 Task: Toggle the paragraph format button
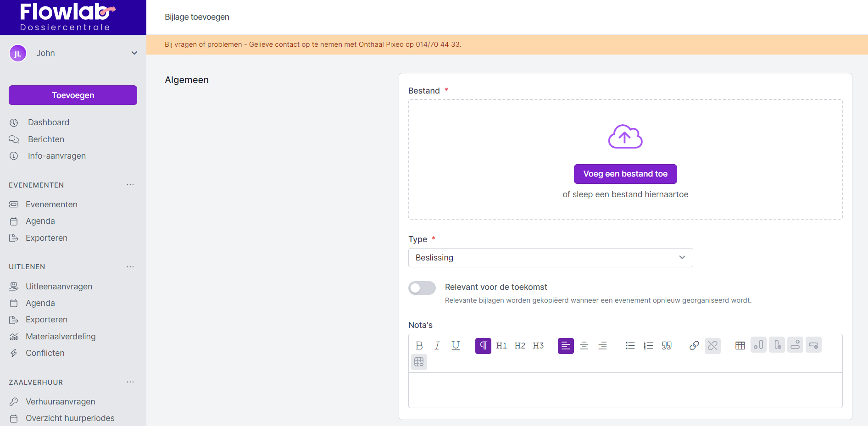(483, 345)
